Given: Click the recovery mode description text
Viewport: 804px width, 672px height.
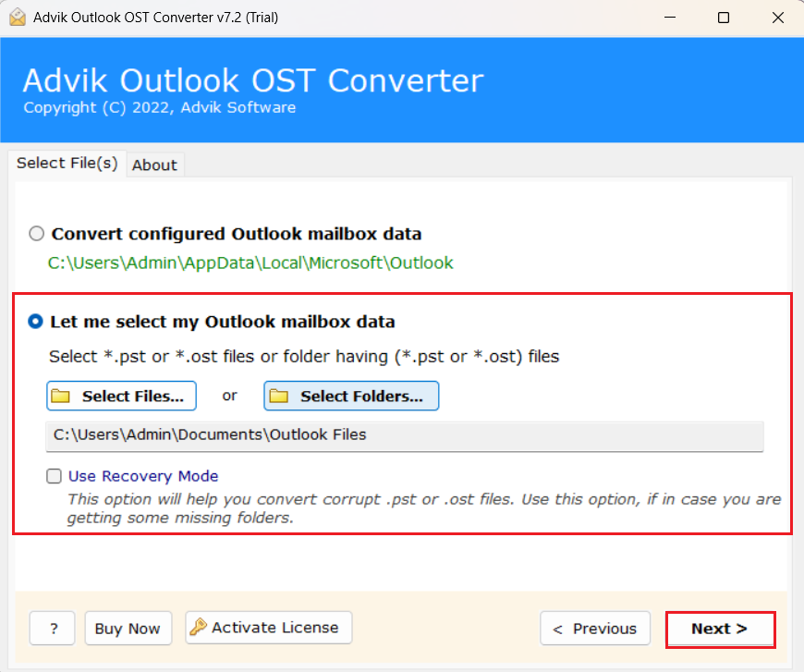Looking at the screenshot, I should pyautogui.click(x=424, y=508).
